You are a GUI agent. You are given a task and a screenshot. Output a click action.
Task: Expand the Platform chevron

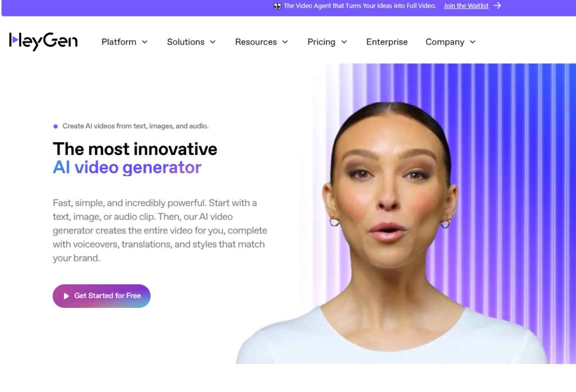(x=145, y=42)
